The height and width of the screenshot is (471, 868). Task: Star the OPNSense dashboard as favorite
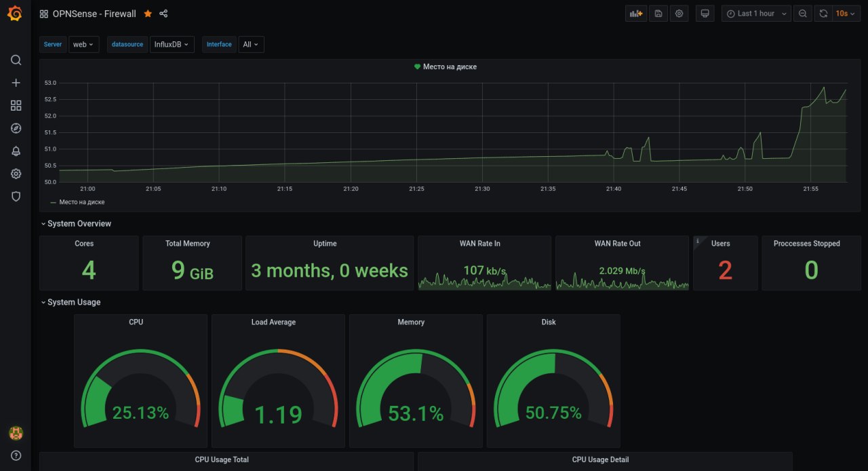[x=148, y=14]
